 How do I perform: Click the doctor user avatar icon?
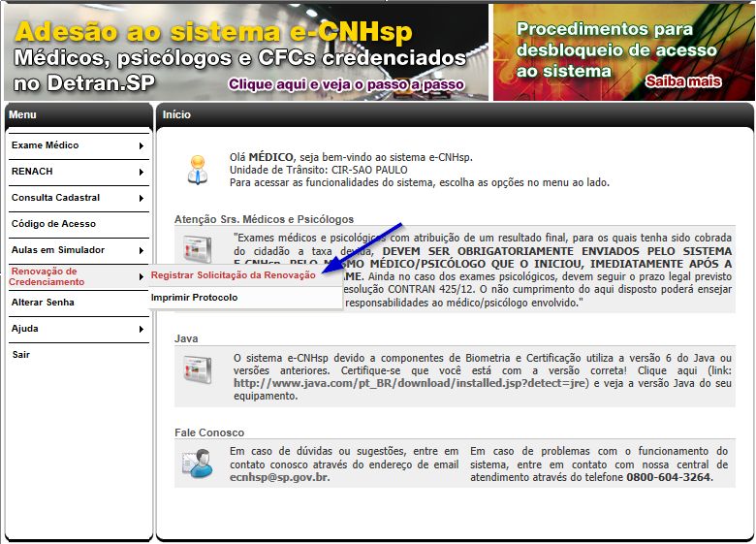(x=197, y=168)
